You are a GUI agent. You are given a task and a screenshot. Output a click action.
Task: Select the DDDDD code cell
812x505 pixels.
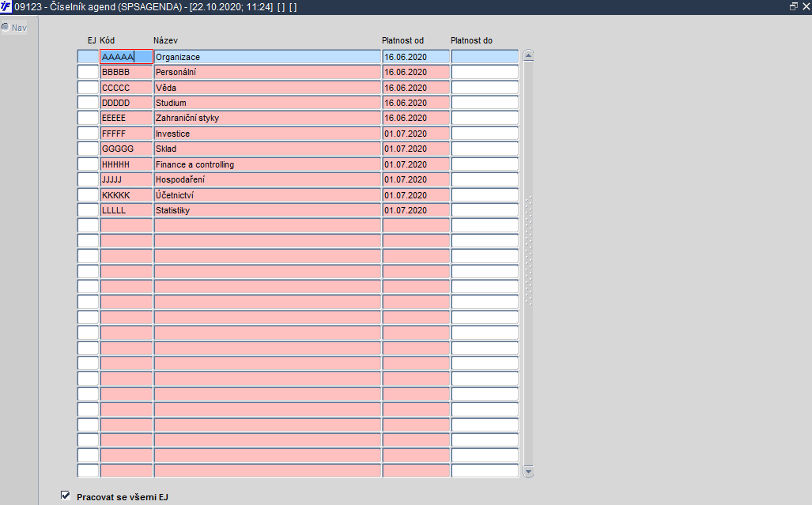pyautogui.click(x=127, y=103)
